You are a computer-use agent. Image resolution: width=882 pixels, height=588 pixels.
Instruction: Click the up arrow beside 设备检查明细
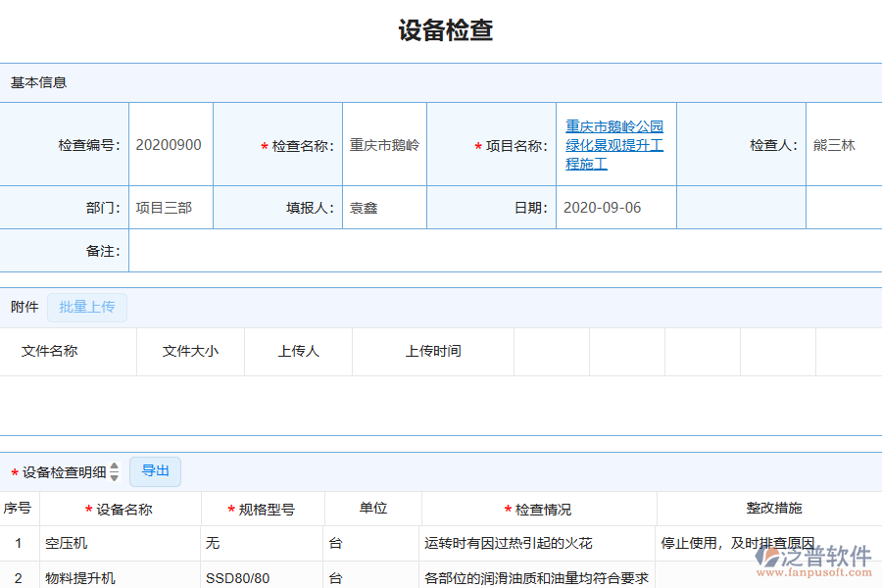[x=115, y=467]
